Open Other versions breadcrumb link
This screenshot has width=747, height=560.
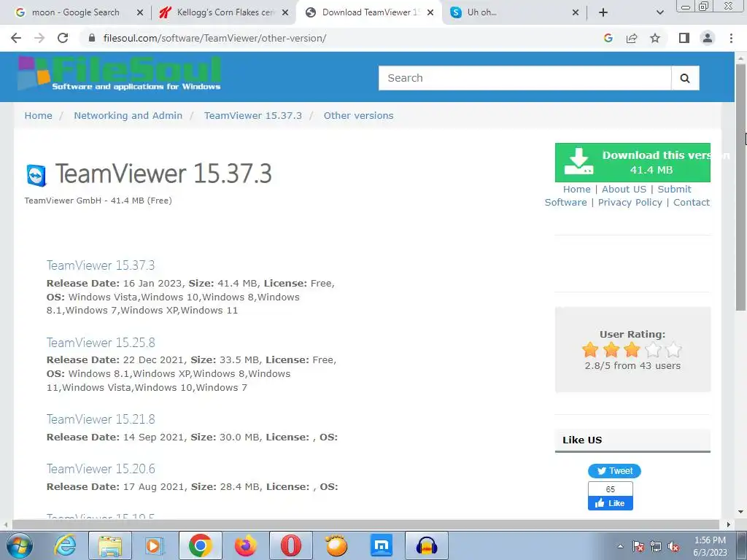[x=358, y=116]
